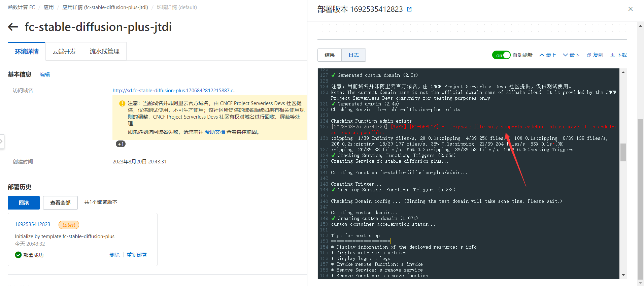Close the deployment version panel
644x286 pixels.
[631, 9]
